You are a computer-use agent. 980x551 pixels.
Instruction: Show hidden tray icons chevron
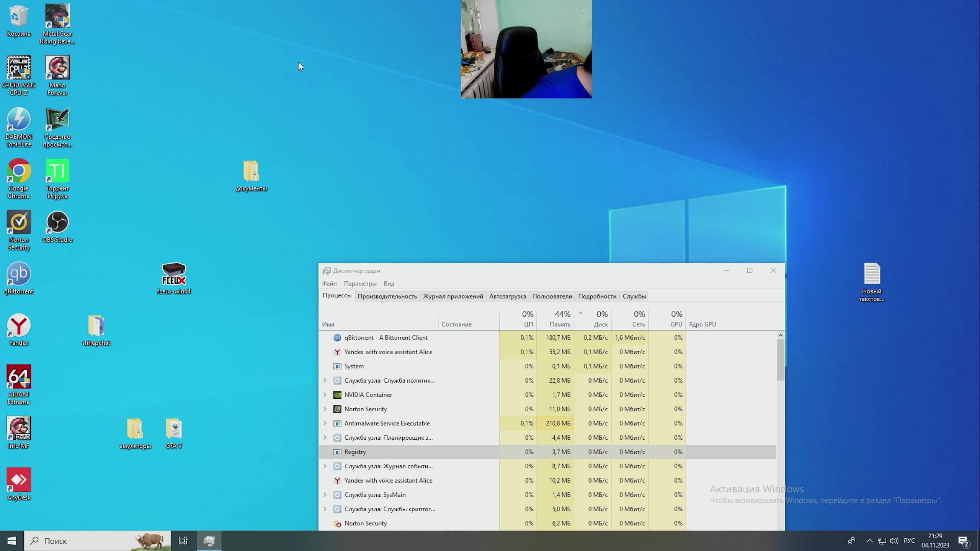[x=869, y=541]
